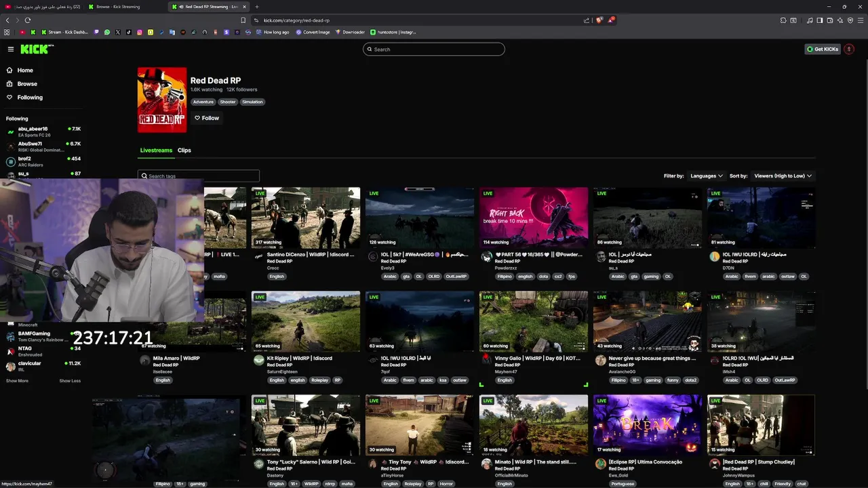
Task: Click the share icon in address bar
Action: point(587,20)
